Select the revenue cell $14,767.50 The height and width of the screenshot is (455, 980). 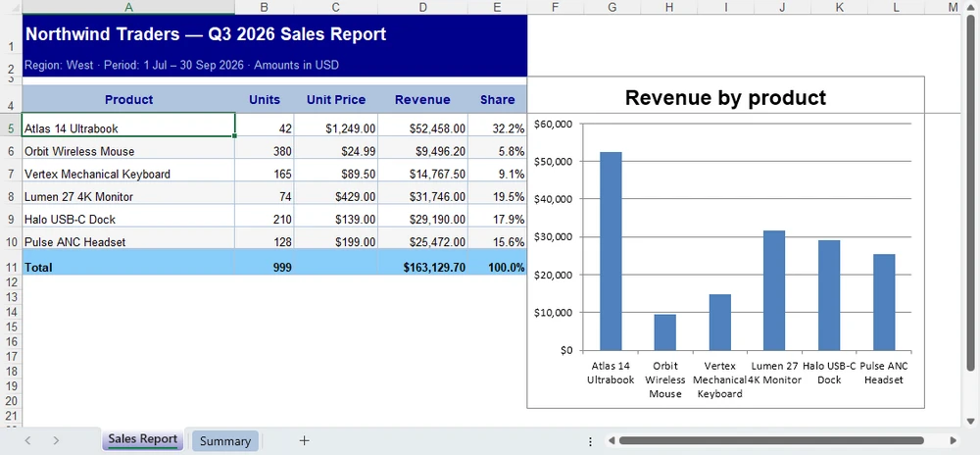423,171
